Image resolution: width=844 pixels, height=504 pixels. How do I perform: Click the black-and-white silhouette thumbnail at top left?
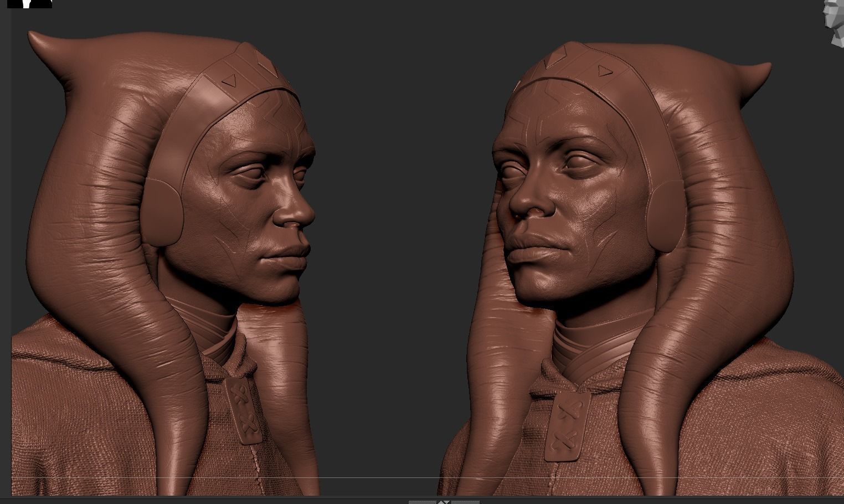tap(29, 4)
